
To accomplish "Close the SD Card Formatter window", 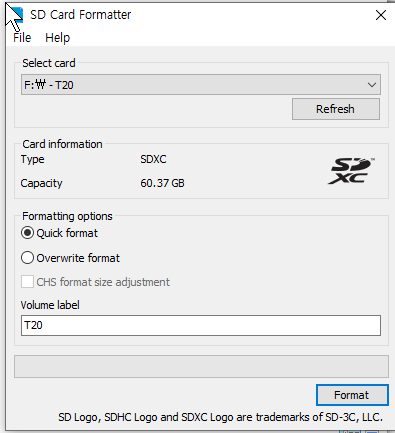I will pyautogui.click(x=381, y=15).
